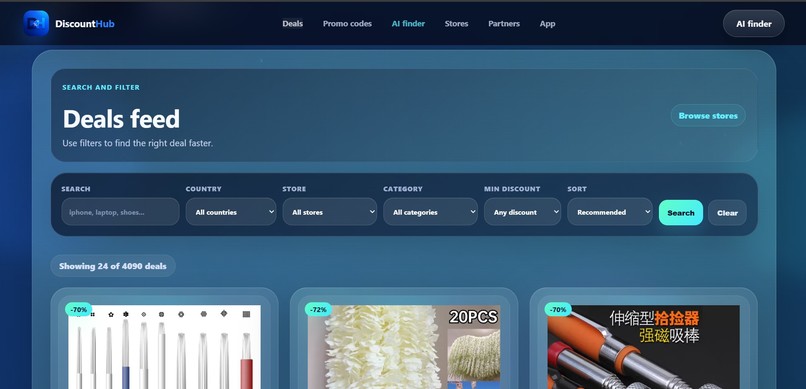Click the green Search button
Image resolution: width=806 pixels, height=389 pixels.
click(681, 213)
